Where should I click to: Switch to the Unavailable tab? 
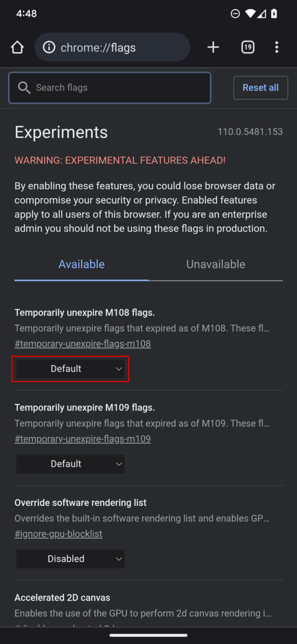[x=215, y=264]
